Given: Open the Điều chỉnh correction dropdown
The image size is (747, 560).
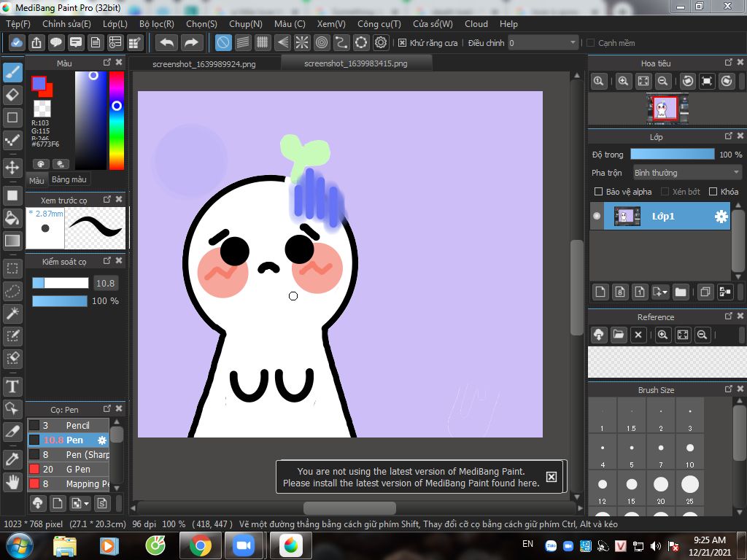Looking at the screenshot, I should pyautogui.click(x=543, y=43).
